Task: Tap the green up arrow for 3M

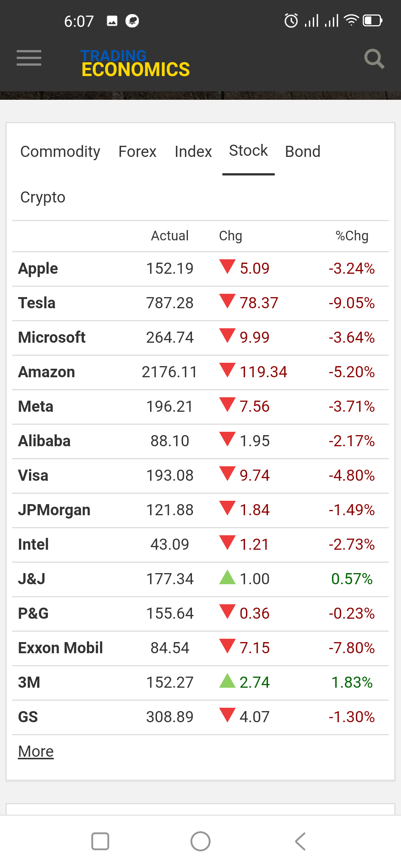Action: pos(227,681)
